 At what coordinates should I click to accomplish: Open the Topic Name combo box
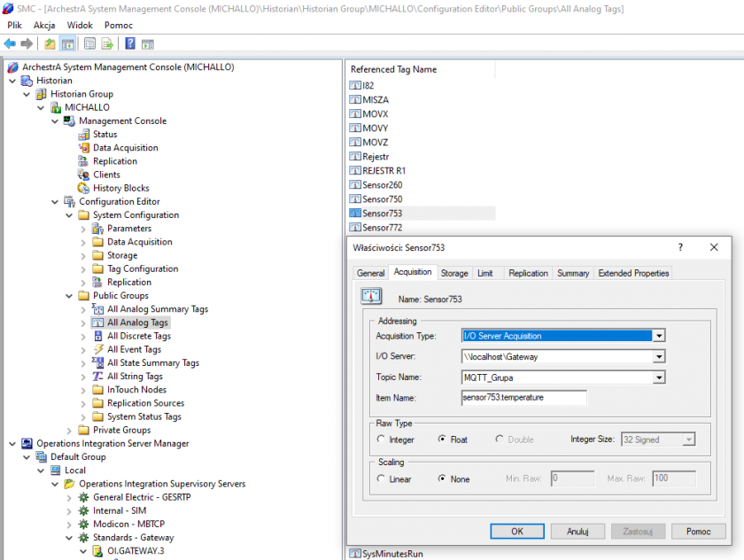click(x=658, y=377)
